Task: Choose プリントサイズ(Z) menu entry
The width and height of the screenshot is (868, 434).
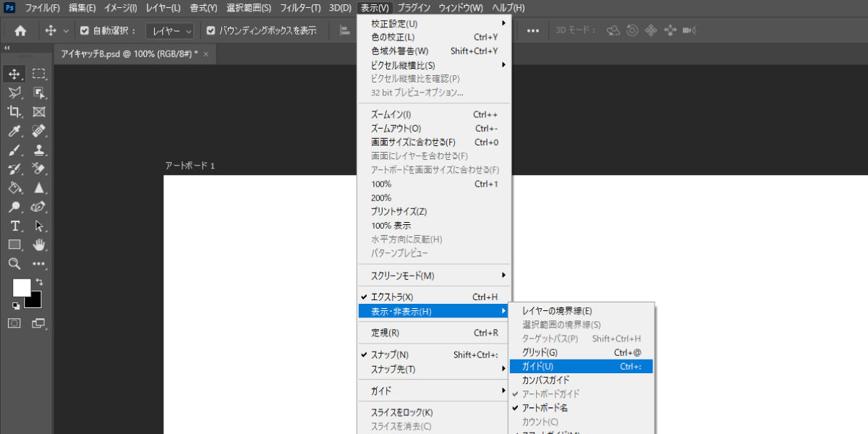Action: (435, 211)
